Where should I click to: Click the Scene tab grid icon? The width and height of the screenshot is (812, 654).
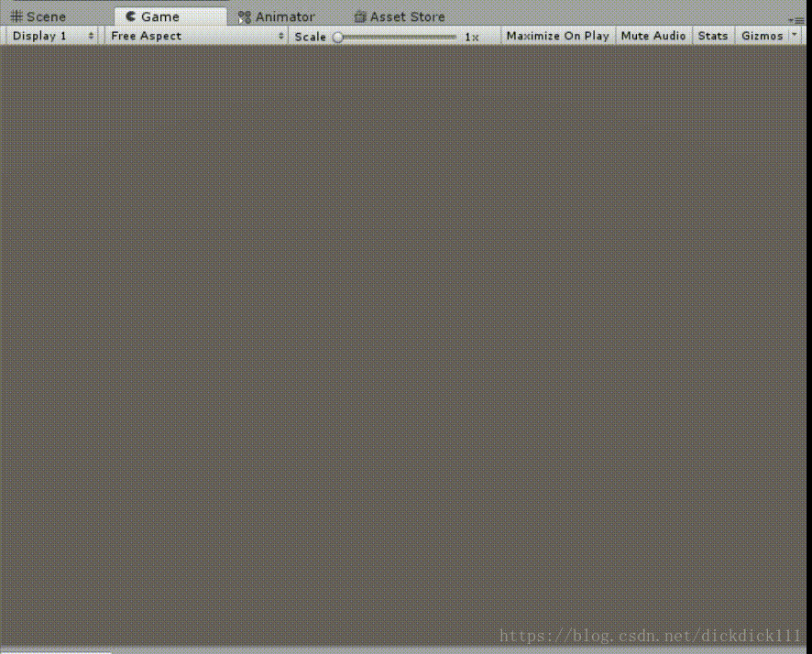(x=16, y=16)
